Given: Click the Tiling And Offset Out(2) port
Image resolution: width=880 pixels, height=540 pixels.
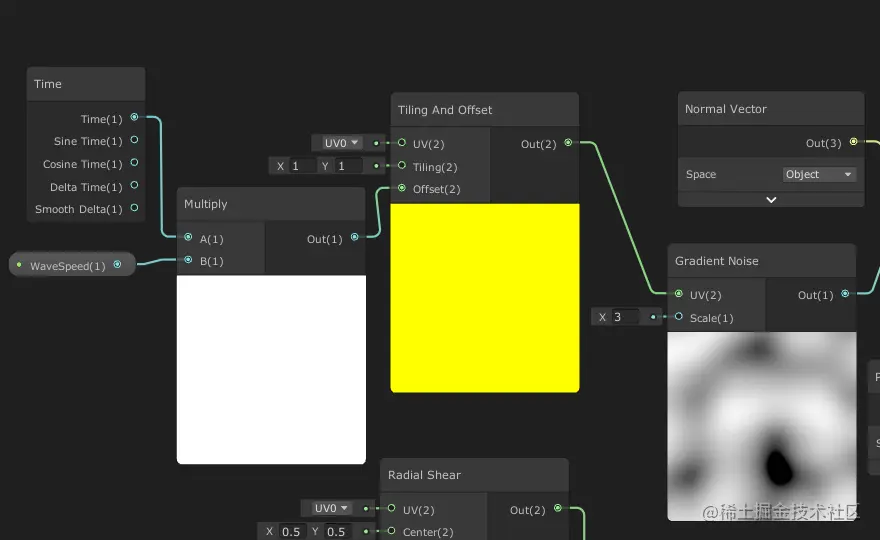Looking at the screenshot, I should 568,143.
